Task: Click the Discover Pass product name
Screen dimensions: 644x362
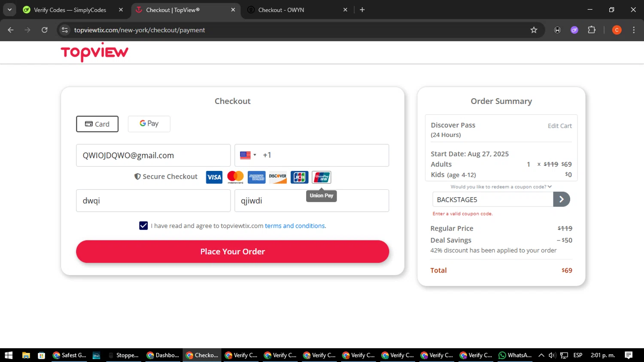Action: coord(453,125)
